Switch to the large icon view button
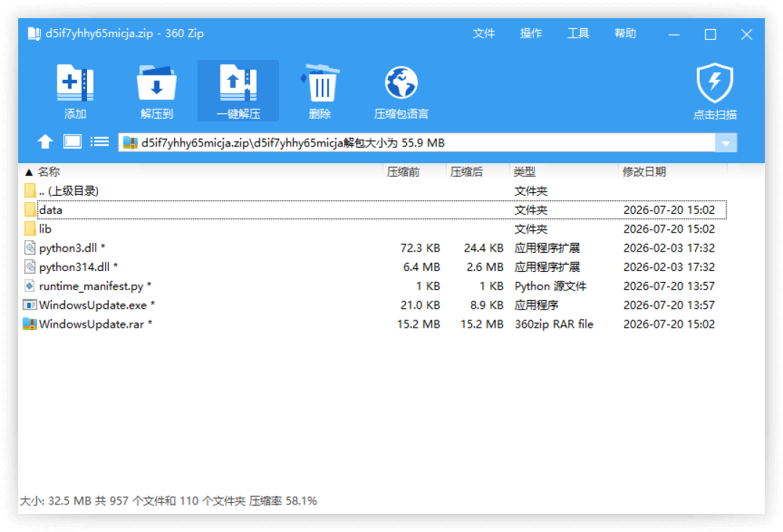The image size is (783, 532). click(x=72, y=142)
